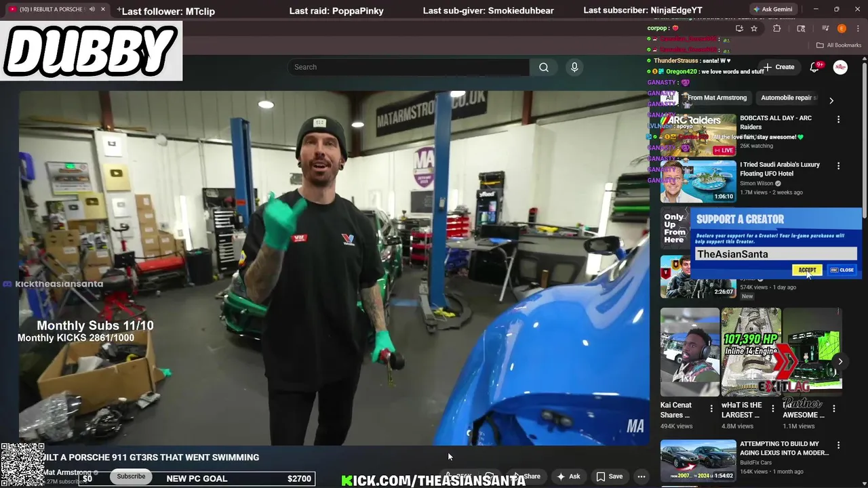Open the Only Up From Here thumbnail
This screenshot has width=868, height=488.
tap(675, 228)
